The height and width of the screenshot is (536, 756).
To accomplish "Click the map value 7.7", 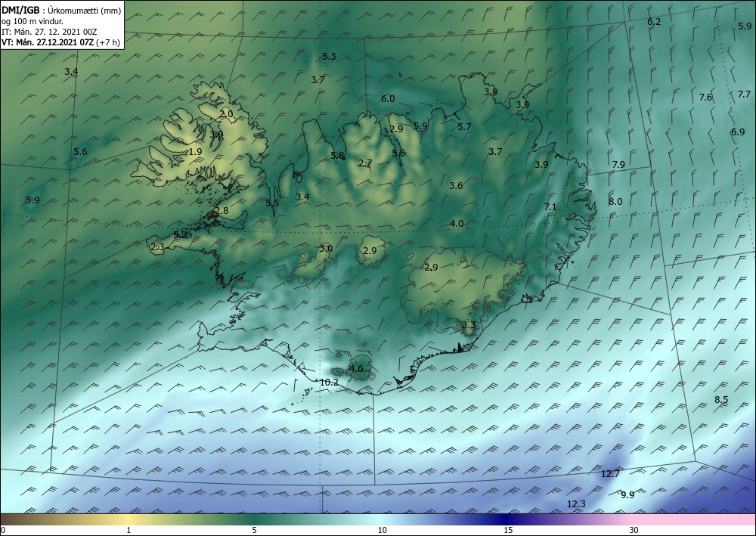I will coord(744,94).
